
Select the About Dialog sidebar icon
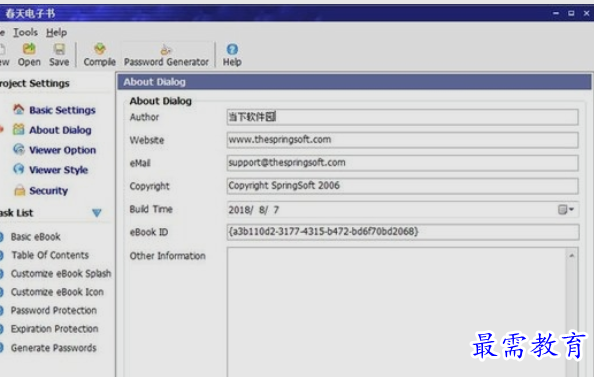[18, 130]
